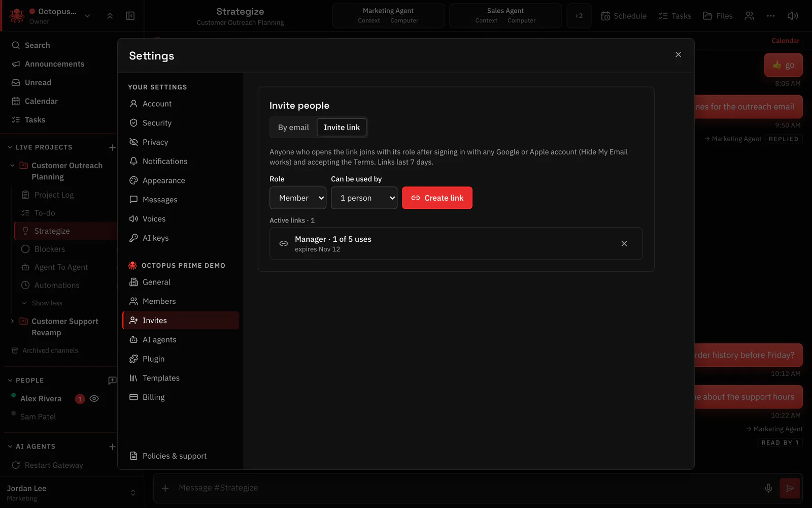This screenshot has width=812, height=508.
Task: Select Invites in settings sidebar
Action: point(181,321)
